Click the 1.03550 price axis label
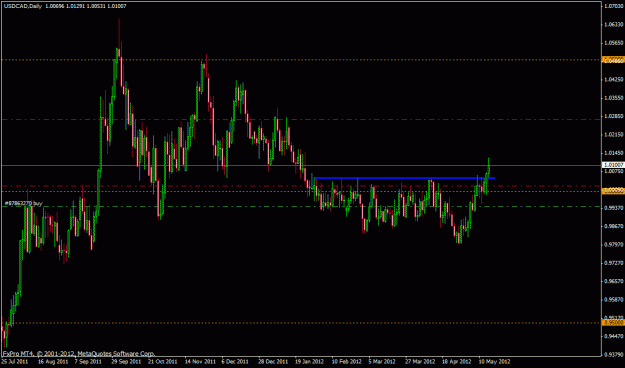The width and height of the screenshot is (625, 368). pyautogui.click(x=614, y=98)
